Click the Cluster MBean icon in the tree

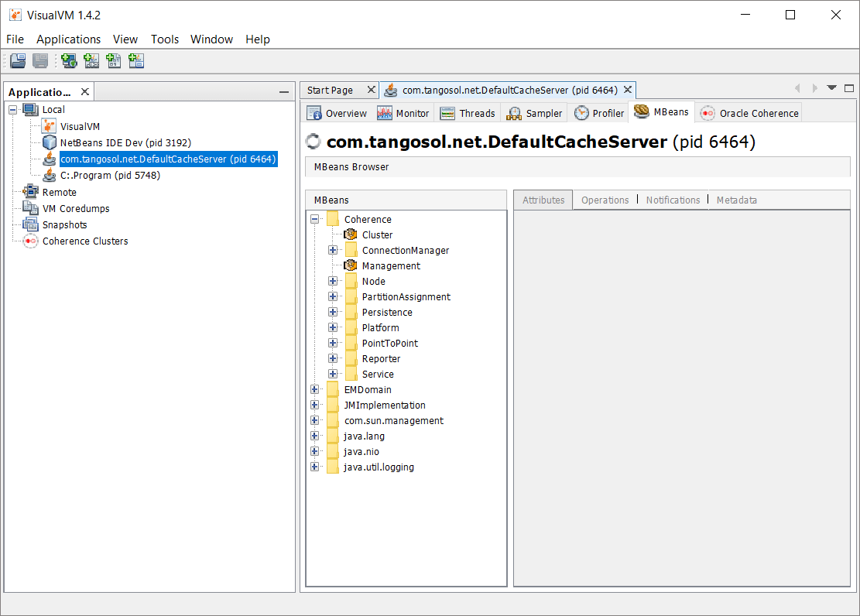[x=351, y=234]
